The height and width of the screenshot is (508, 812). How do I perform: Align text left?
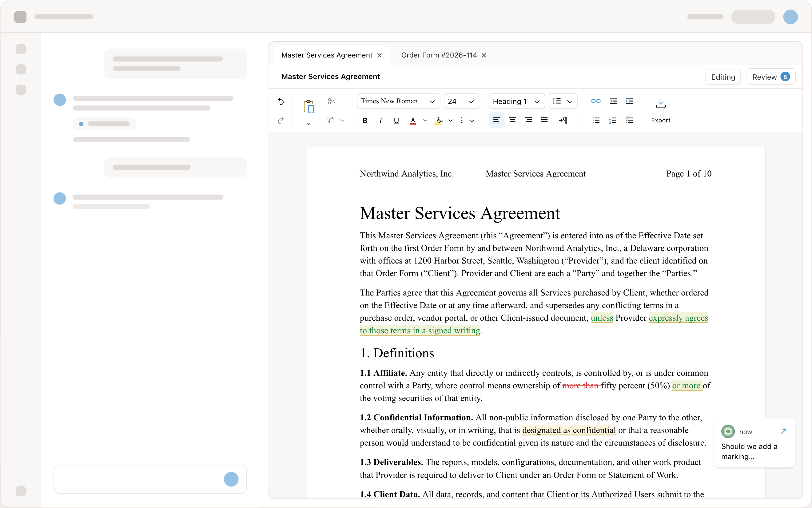pyautogui.click(x=496, y=120)
